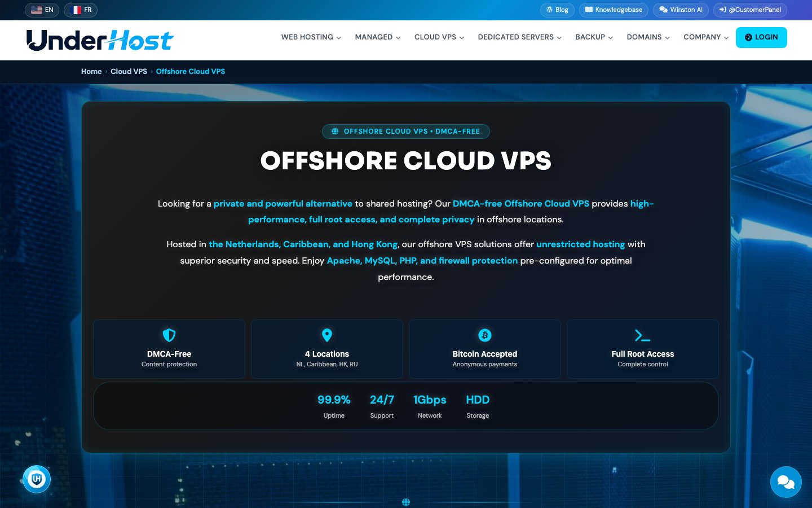Click the DMCA-Free shield icon

pyautogui.click(x=169, y=335)
